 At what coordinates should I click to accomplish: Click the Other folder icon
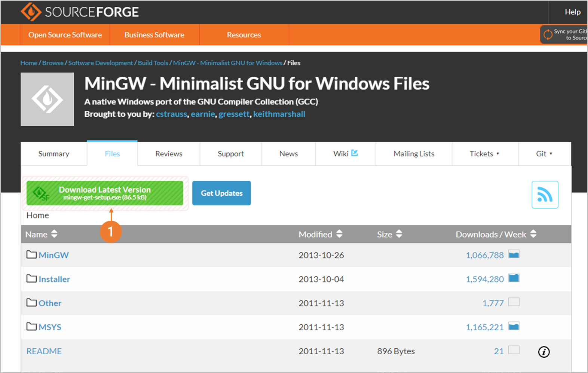31,303
